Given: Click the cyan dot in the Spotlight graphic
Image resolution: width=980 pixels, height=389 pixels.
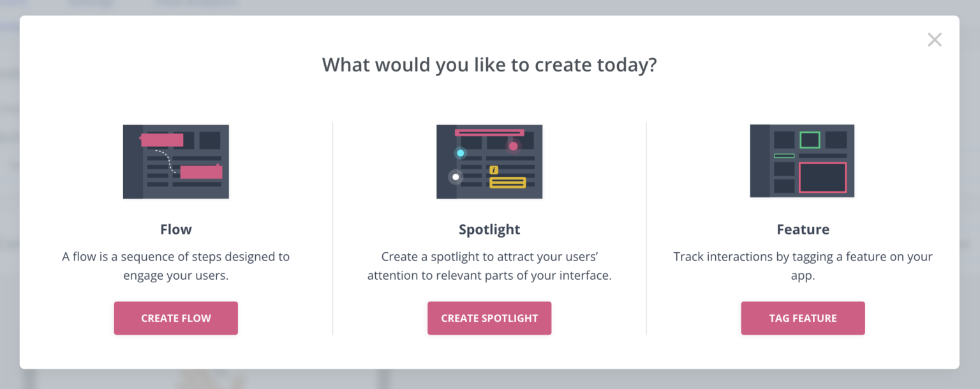Looking at the screenshot, I should click(x=460, y=153).
